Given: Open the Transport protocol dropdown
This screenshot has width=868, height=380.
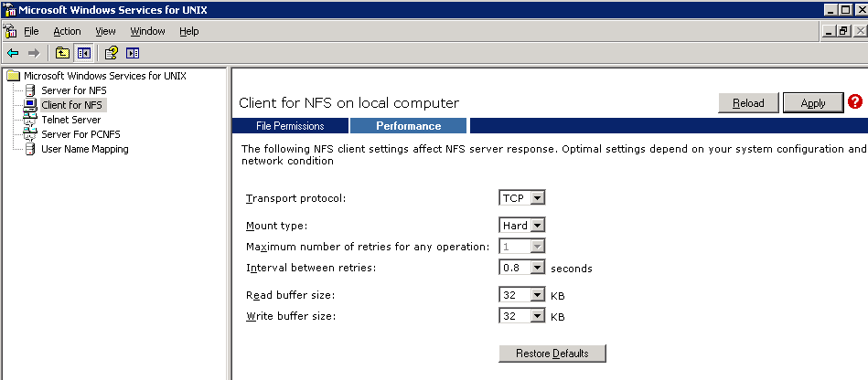Looking at the screenshot, I should coord(522,197).
